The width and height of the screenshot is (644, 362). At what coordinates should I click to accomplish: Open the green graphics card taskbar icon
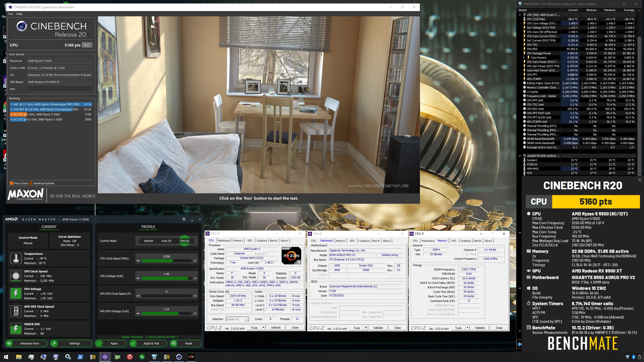(x=117, y=357)
